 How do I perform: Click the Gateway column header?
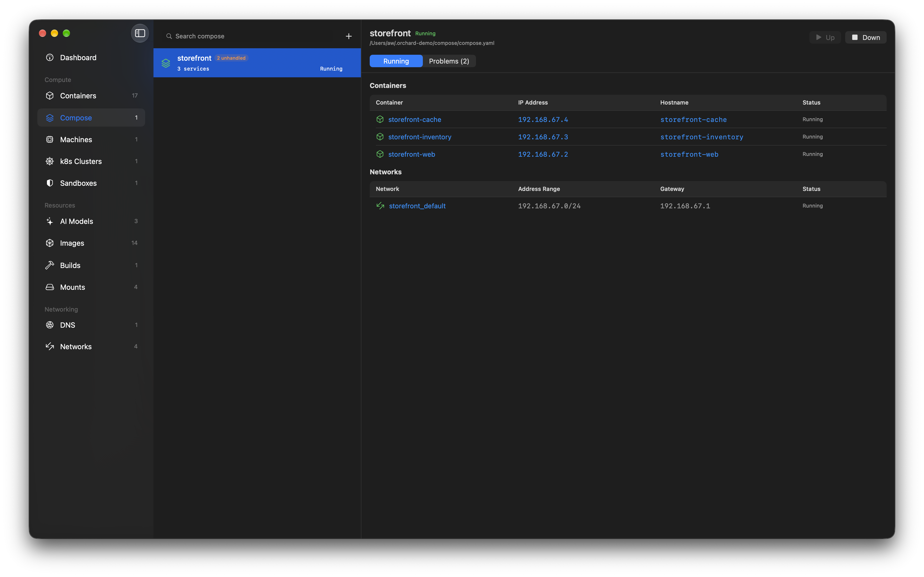[672, 189]
